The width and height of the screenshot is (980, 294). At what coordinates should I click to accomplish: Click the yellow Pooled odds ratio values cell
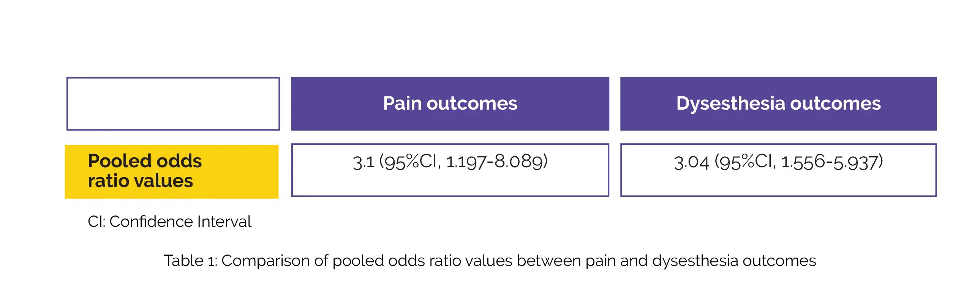point(172,171)
